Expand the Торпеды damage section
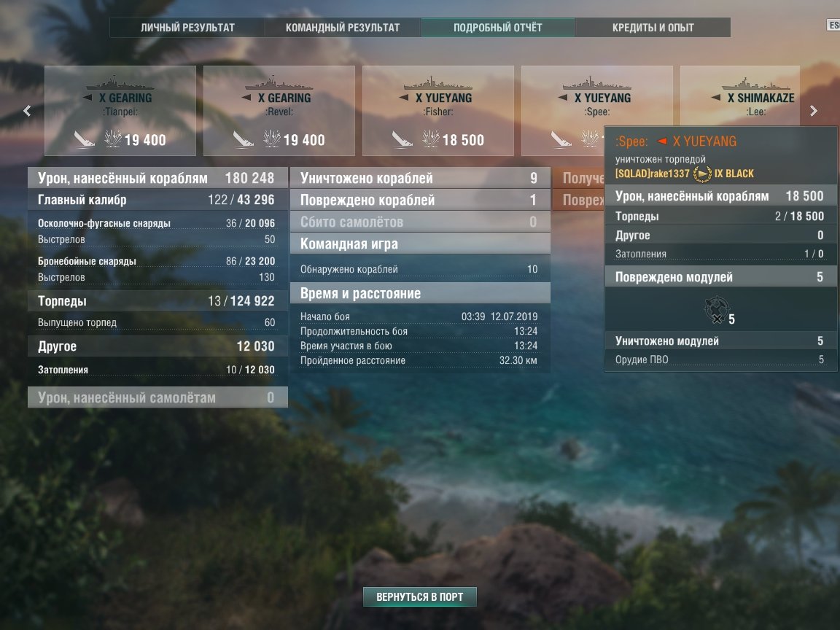Viewport: 840px width, 630px height. point(157,301)
